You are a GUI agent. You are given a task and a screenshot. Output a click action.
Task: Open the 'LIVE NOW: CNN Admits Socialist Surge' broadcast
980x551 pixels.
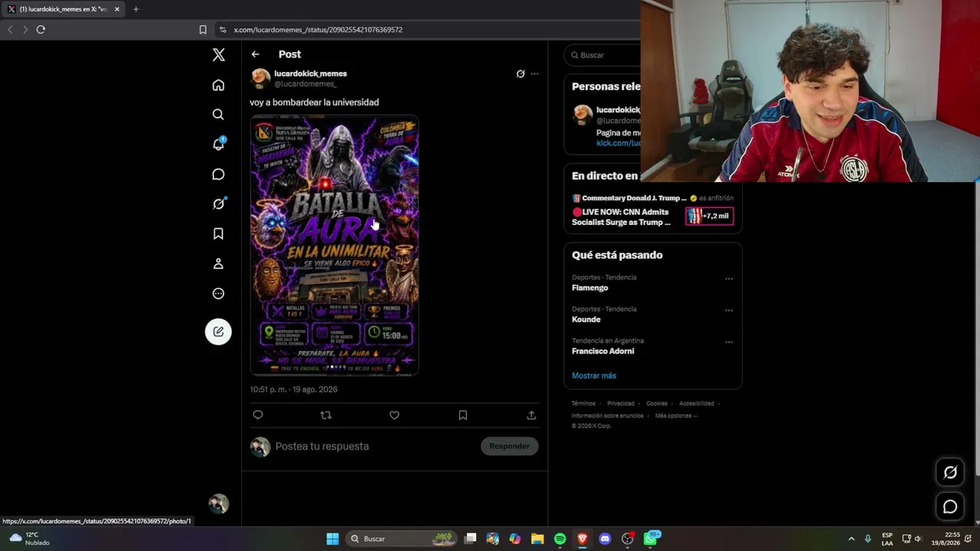click(621, 217)
